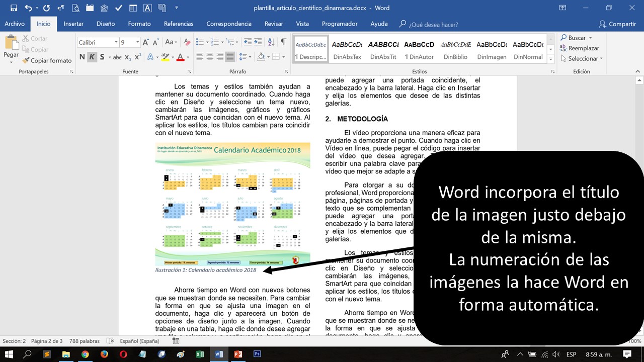Click Copiar formato paintbrush
The height and width of the screenshot is (362, 644).
(x=47, y=60)
